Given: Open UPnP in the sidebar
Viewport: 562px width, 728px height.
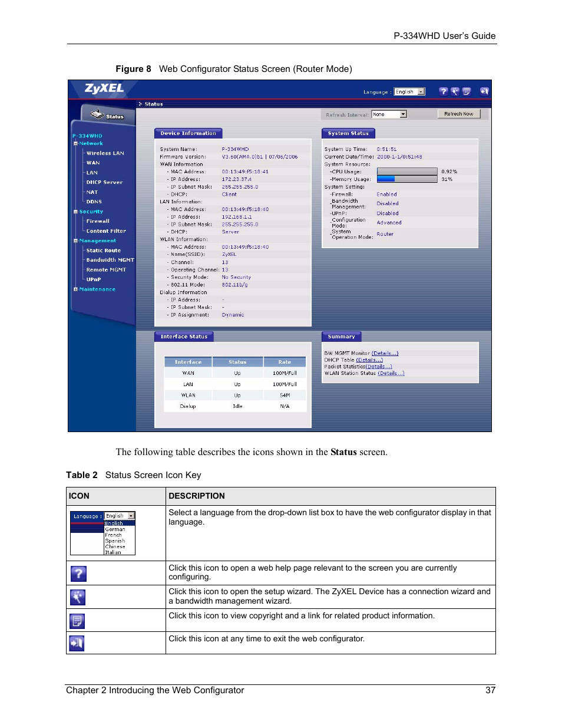Looking at the screenshot, I should 94,279.
